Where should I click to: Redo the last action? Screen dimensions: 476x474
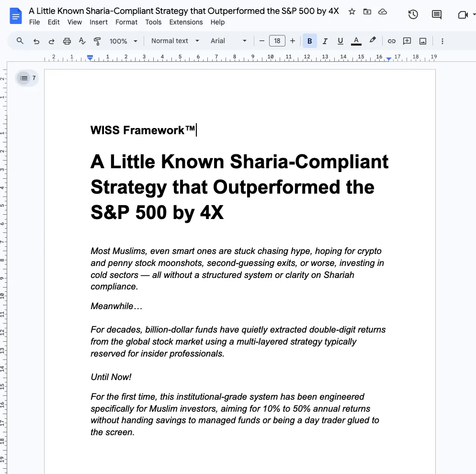point(51,41)
